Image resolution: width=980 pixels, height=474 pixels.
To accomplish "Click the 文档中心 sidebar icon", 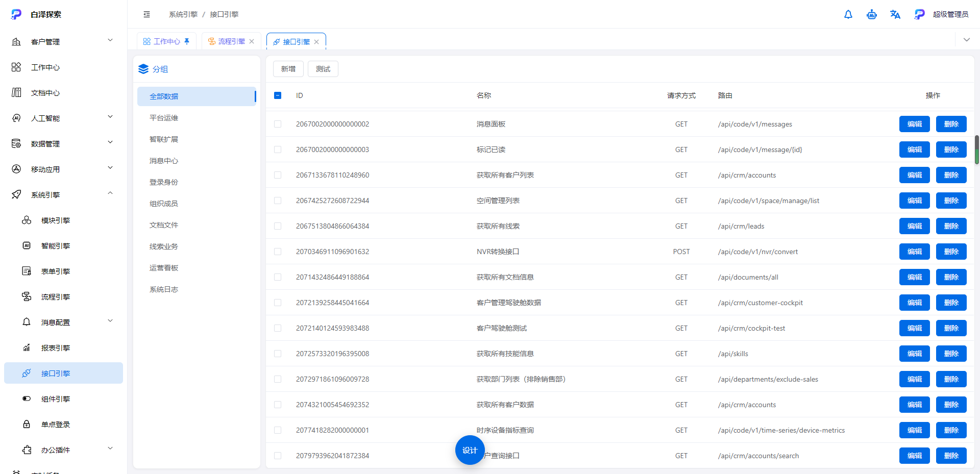I will [16, 93].
